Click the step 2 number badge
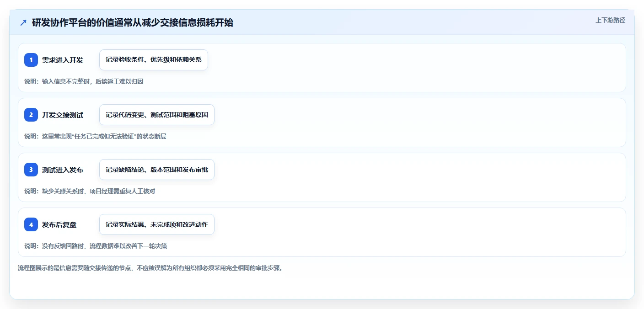Screen dimensions: 644x309 click(x=31, y=115)
